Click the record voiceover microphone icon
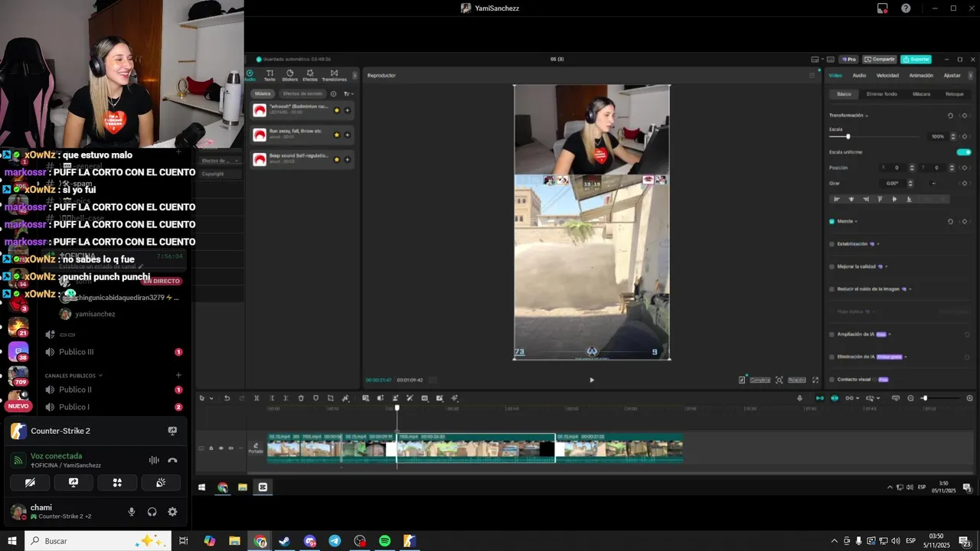Viewport: 980px width, 551px height. [800, 398]
